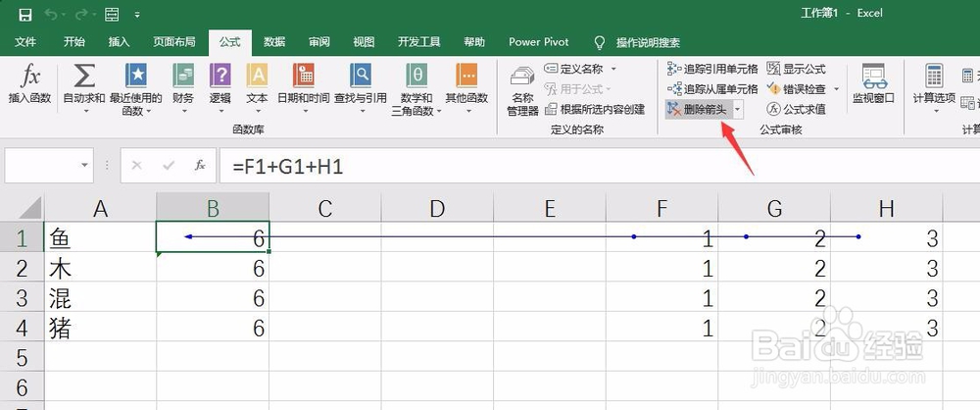Screen dimensions: 980x410
Task: Switch to the 数据 tab
Action: pos(274,42)
